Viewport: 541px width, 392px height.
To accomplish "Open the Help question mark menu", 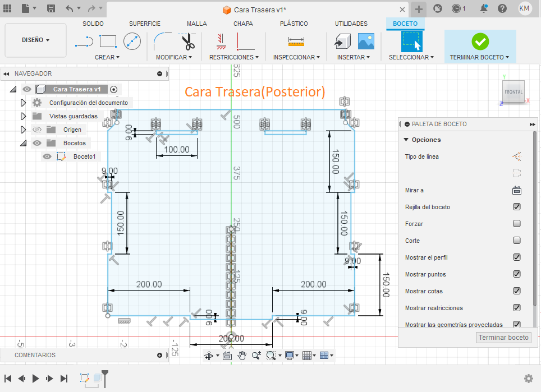I will pyautogui.click(x=502, y=8).
